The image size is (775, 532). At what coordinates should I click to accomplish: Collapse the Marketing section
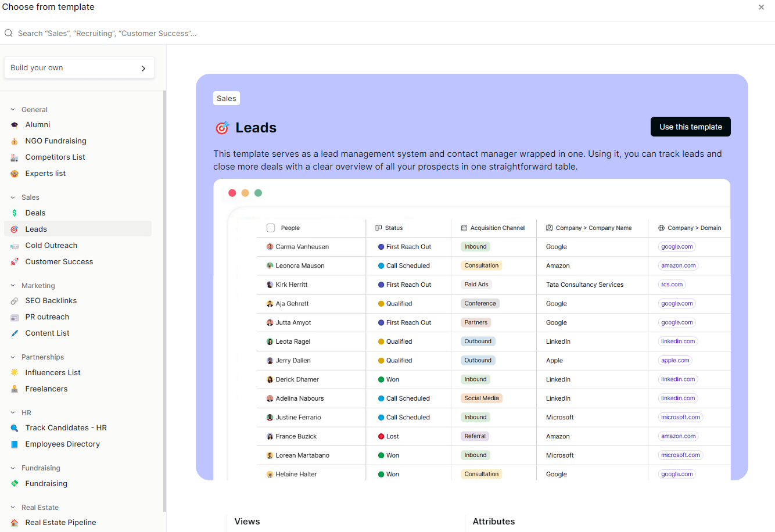12,285
